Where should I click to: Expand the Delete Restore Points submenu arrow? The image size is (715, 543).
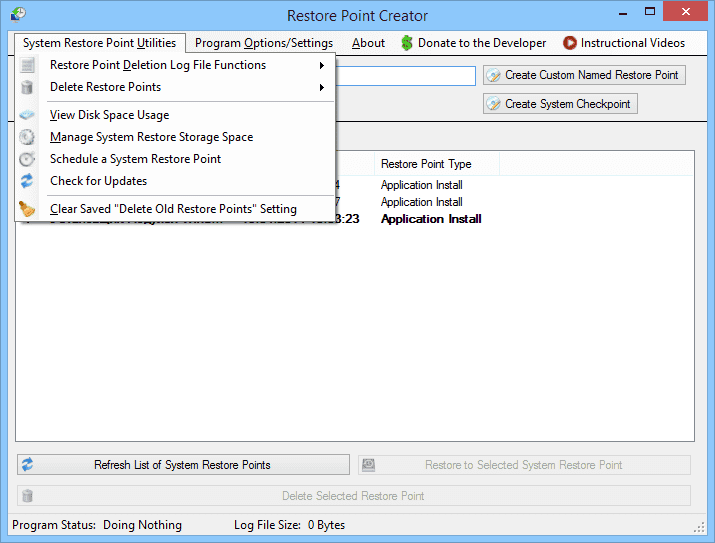(x=322, y=87)
